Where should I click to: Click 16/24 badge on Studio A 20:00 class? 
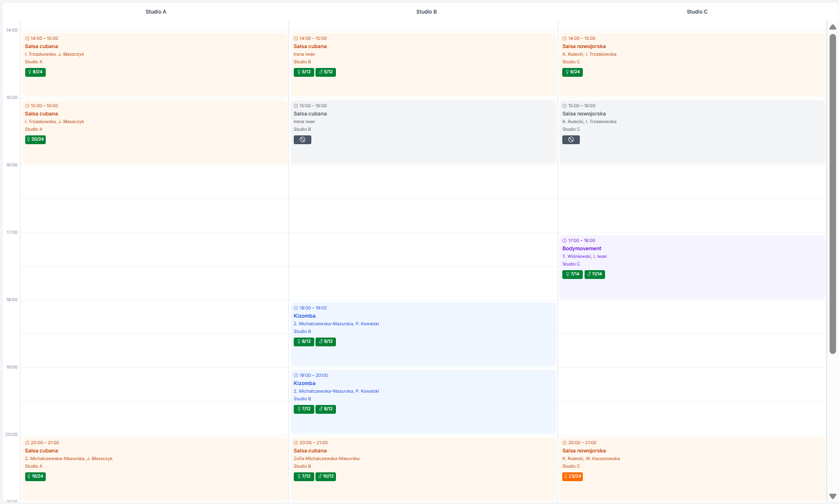[35, 476]
